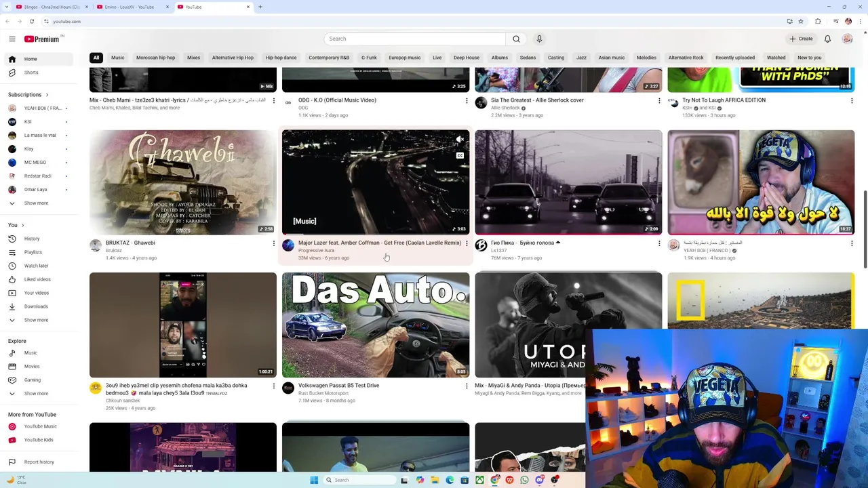Open a new browser tab
This screenshot has height=488, width=868.
[x=260, y=7]
